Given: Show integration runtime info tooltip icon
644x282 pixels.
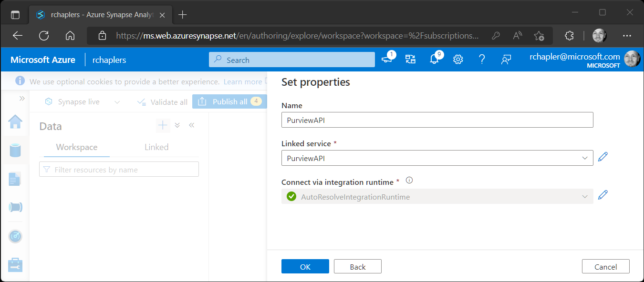Looking at the screenshot, I should click(x=409, y=181).
